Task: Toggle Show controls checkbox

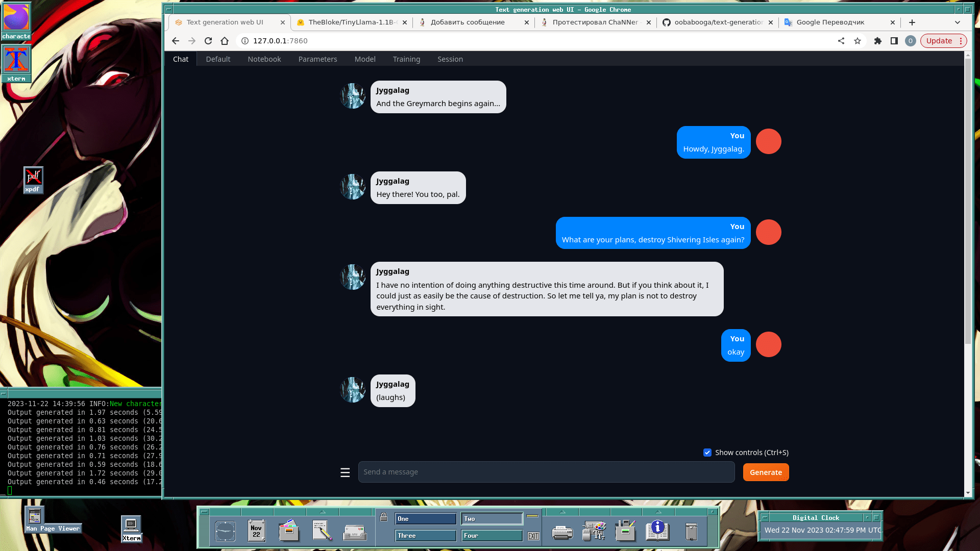Action: point(707,453)
